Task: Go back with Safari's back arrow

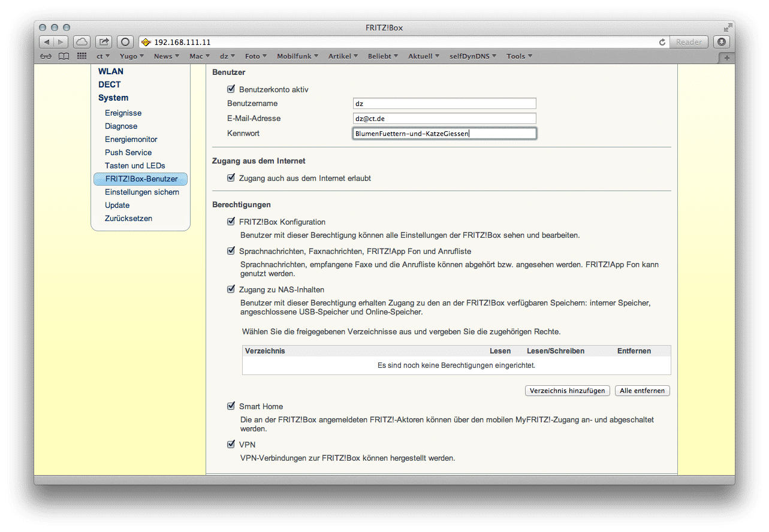Action: click(47, 42)
